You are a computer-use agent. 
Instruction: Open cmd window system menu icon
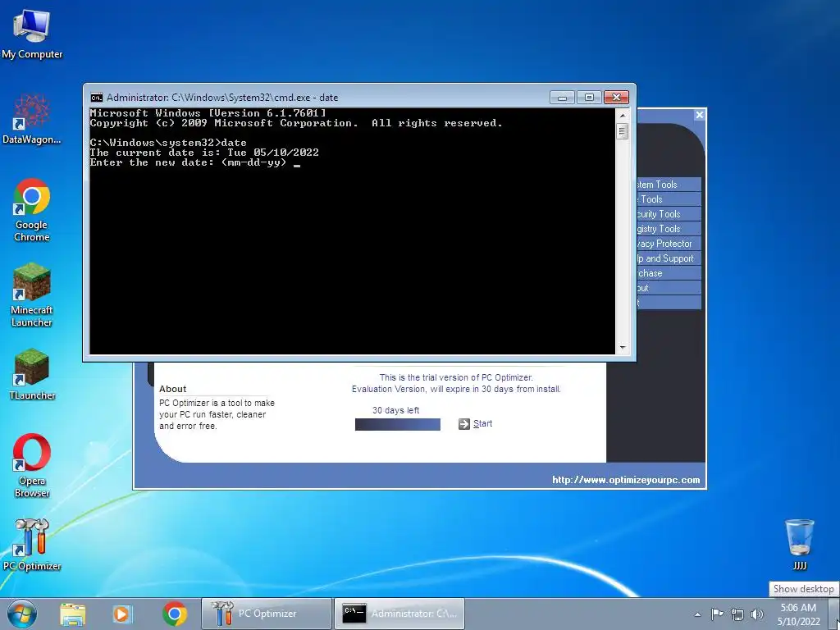pos(97,98)
